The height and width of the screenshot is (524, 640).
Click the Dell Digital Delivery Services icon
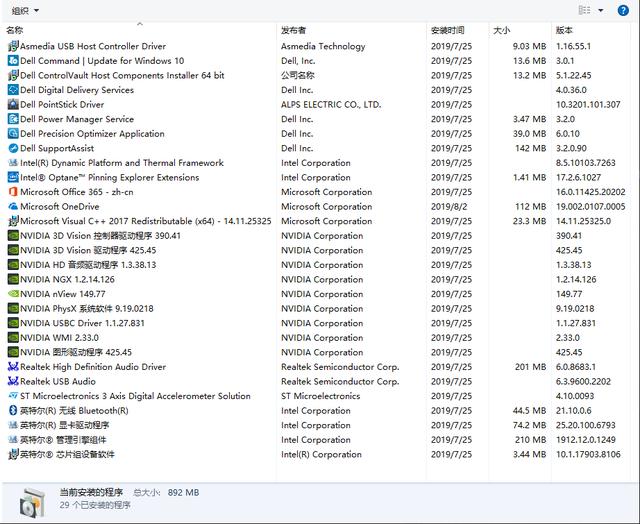pos(13,90)
